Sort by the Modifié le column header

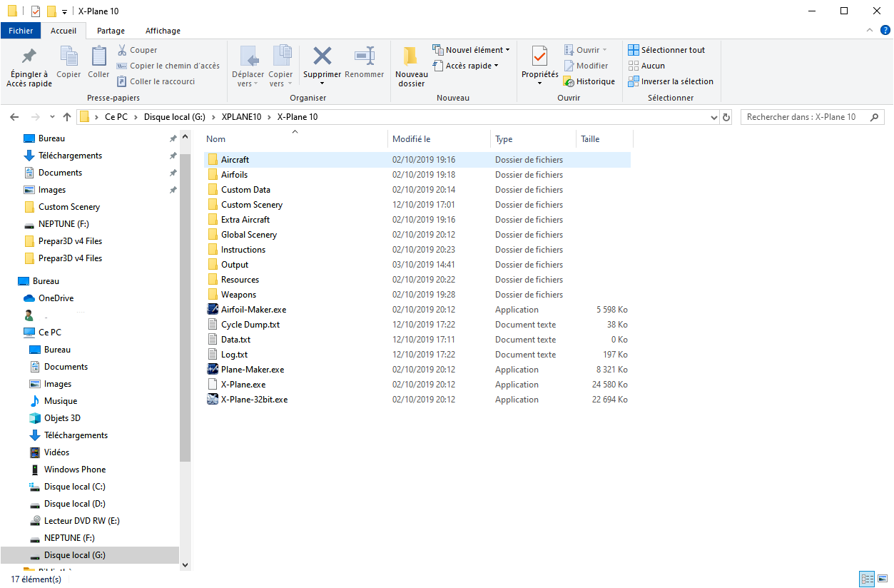tap(440, 139)
